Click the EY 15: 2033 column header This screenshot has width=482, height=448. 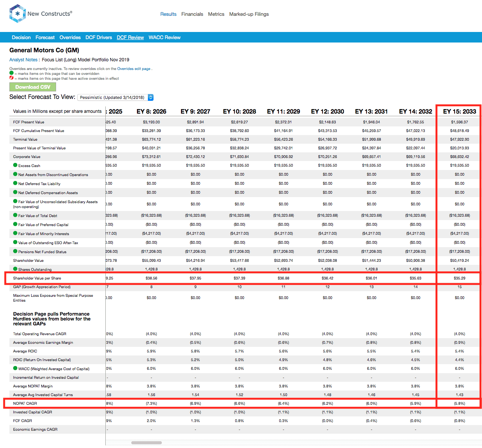pos(459,111)
